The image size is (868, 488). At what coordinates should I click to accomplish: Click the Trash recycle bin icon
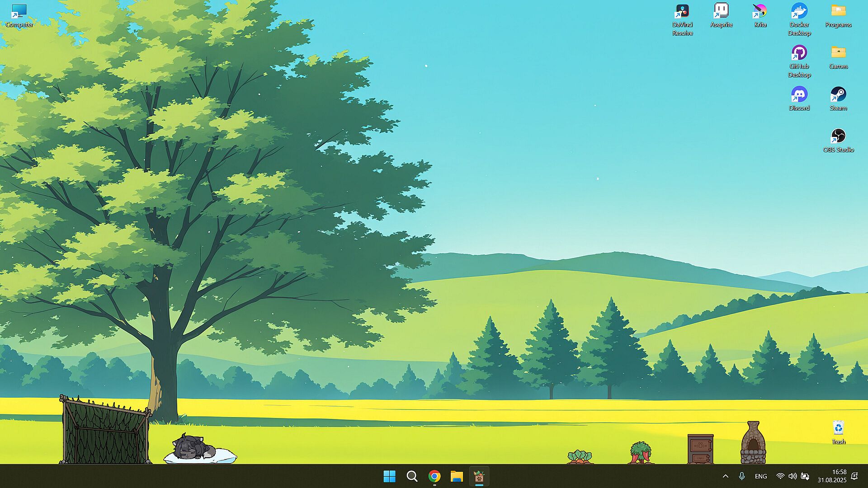pos(838,428)
